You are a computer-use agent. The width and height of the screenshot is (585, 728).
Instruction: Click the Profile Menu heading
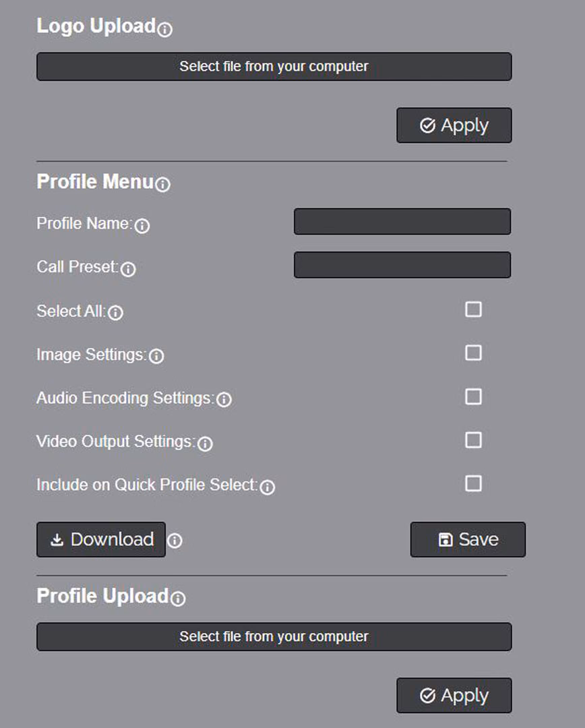tap(95, 181)
